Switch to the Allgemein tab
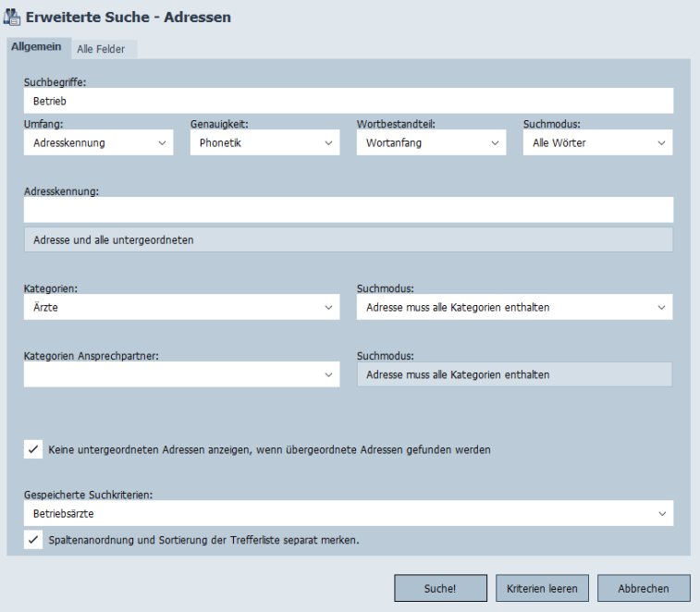 click(x=36, y=47)
